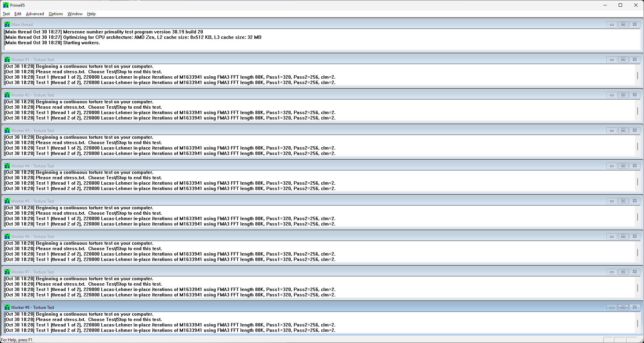Click the Worker #8 window icon

pyautogui.click(x=7, y=307)
